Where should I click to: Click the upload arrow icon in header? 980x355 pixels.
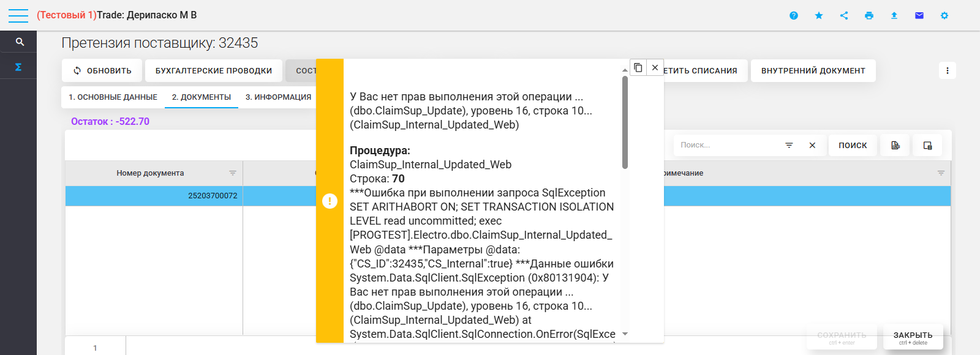[x=894, y=15]
